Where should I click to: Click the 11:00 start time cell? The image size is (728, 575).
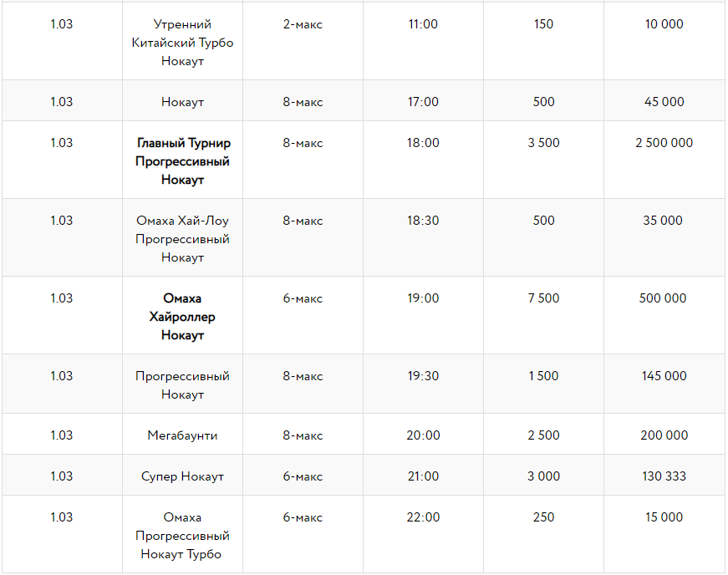(x=423, y=24)
